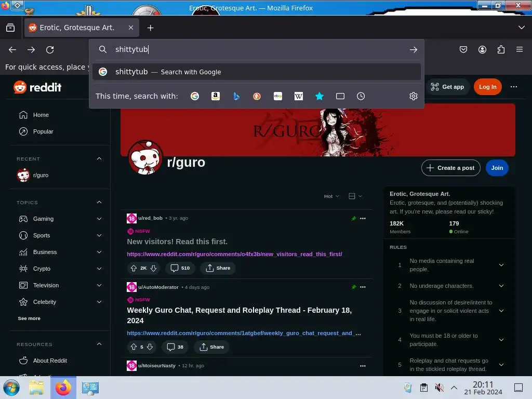Image resolution: width=532 pixels, height=399 pixels.
Task: Open search settings gear icon
Action: pyautogui.click(x=413, y=96)
